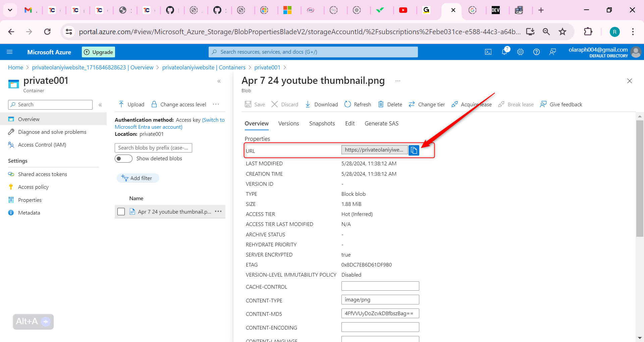This screenshot has height=342, width=644.
Task: Open a new browser tab
Action: tap(541, 10)
